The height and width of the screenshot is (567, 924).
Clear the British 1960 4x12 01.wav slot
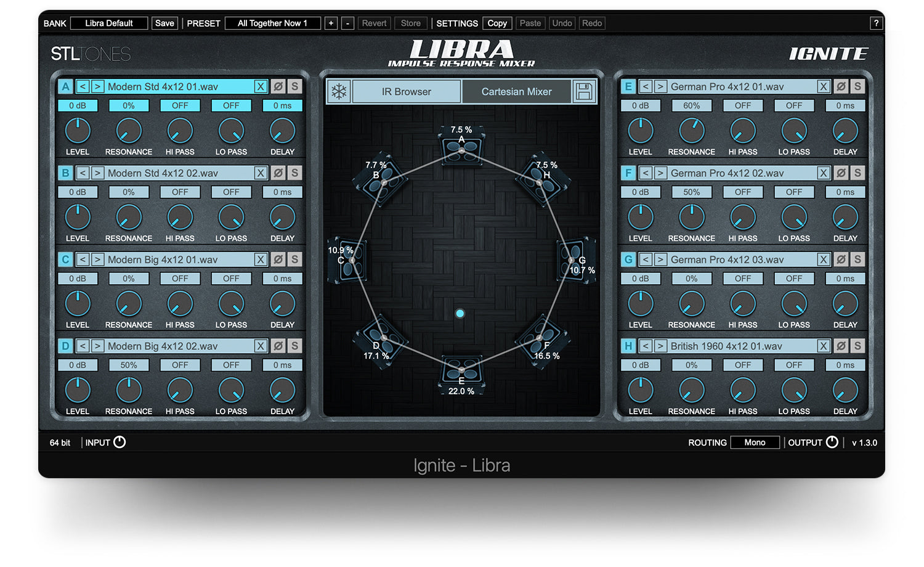(x=823, y=346)
